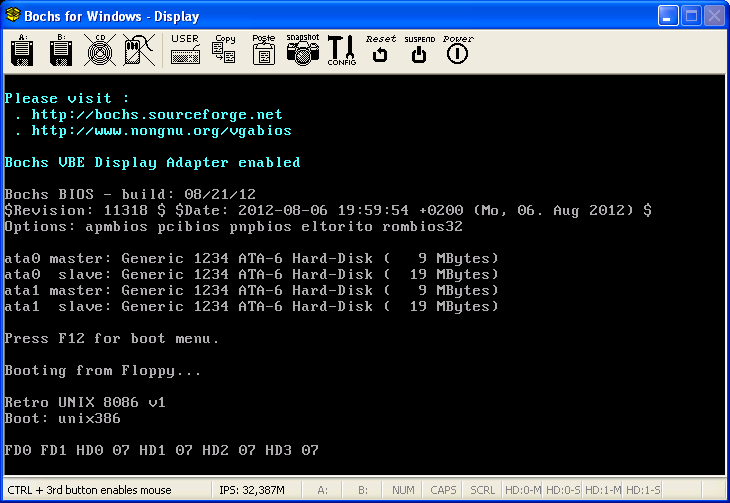730x503 pixels.
Task: Click the http://www.nongnu.org/vgabios text
Action: click(x=162, y=130)
